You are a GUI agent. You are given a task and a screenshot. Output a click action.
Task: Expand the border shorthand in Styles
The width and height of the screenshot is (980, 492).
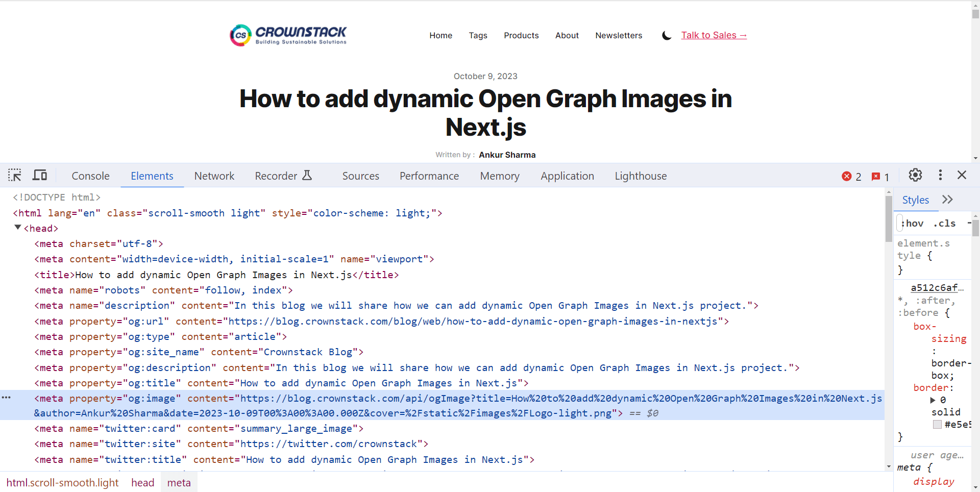(933, 400)
